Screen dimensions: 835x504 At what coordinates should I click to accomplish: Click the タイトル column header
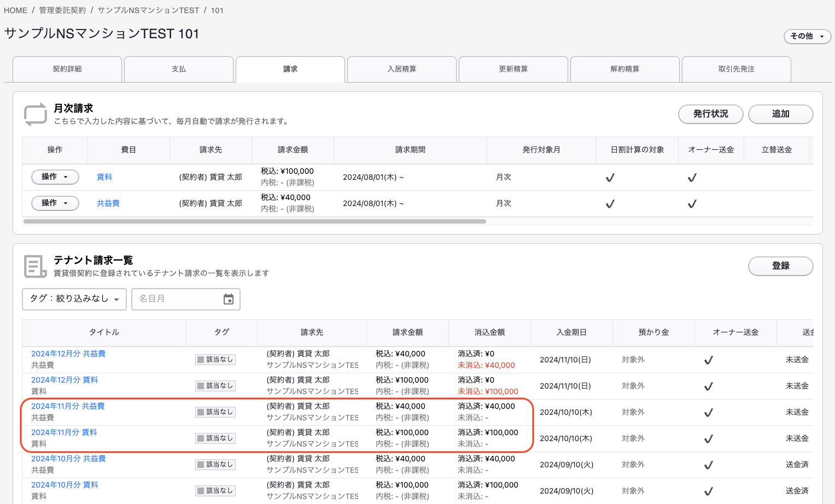tap(104, 332)
